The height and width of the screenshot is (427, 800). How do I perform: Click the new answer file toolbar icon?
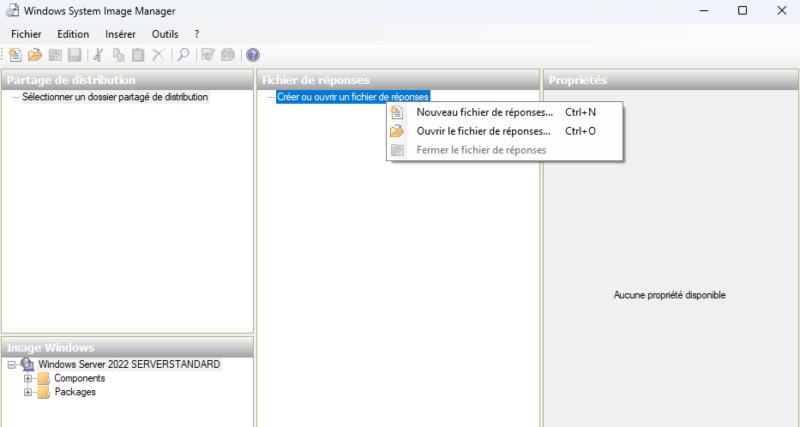(x=15, y=55)
